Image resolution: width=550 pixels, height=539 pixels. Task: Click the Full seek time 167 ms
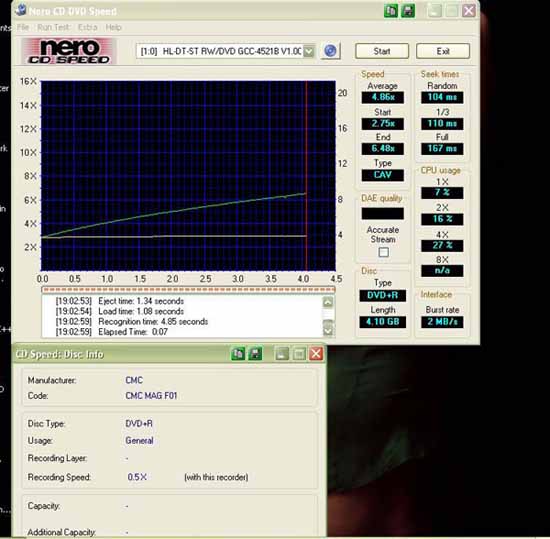(x=442, y=149)
